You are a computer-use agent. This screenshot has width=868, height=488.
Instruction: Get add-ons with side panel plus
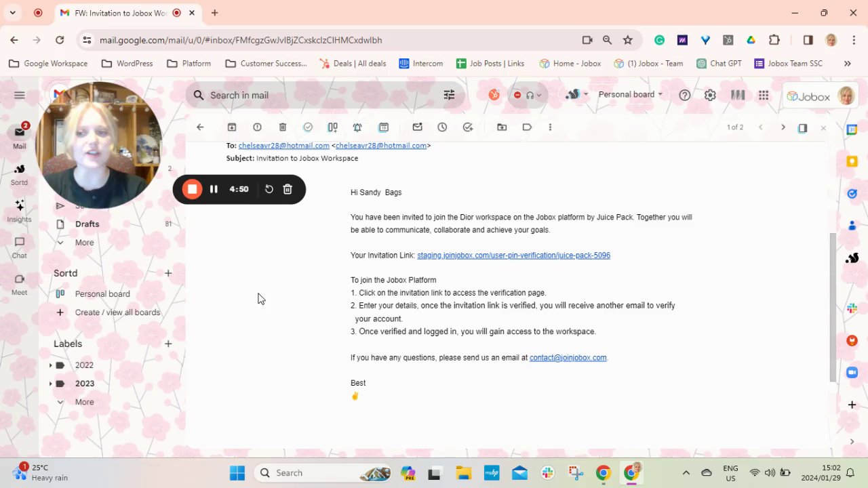[852, 405]
